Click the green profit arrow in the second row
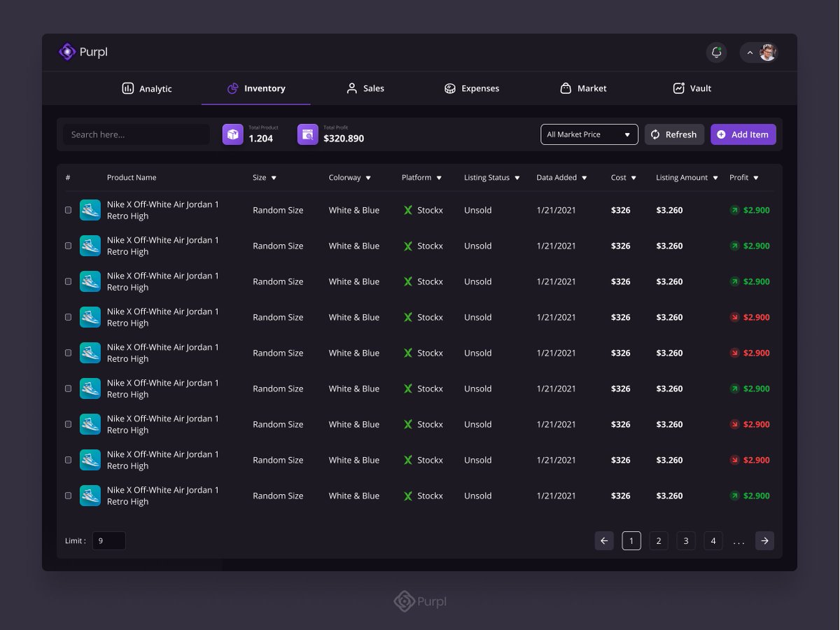 coord(734,246)
